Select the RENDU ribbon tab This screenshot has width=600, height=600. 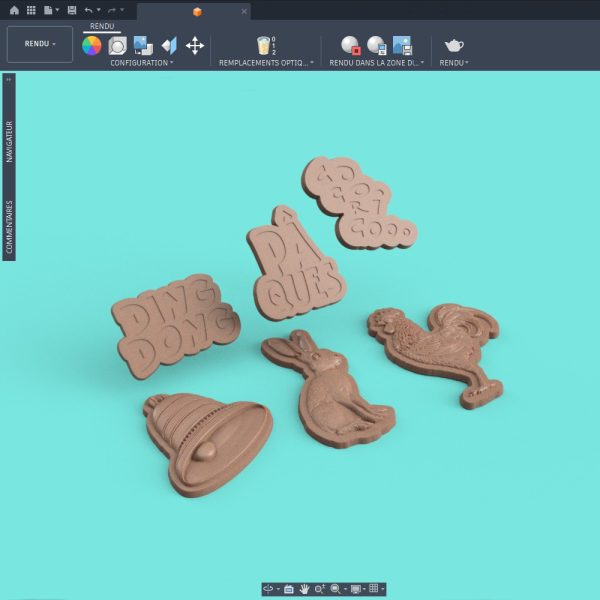coord(102,26)
